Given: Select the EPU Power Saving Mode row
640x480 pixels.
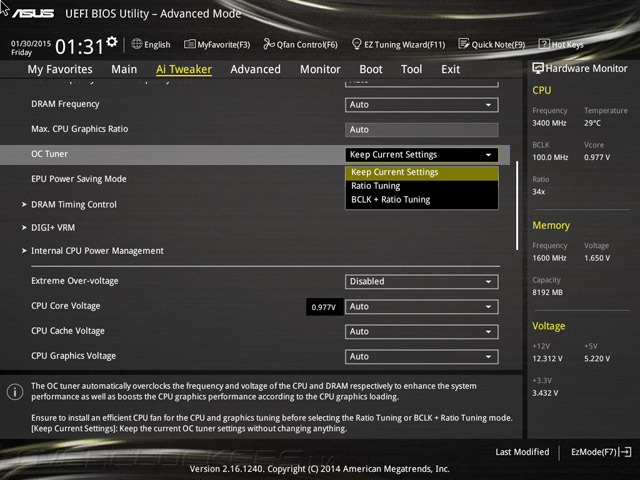Looking at the screenshot, I should [79, 179].
